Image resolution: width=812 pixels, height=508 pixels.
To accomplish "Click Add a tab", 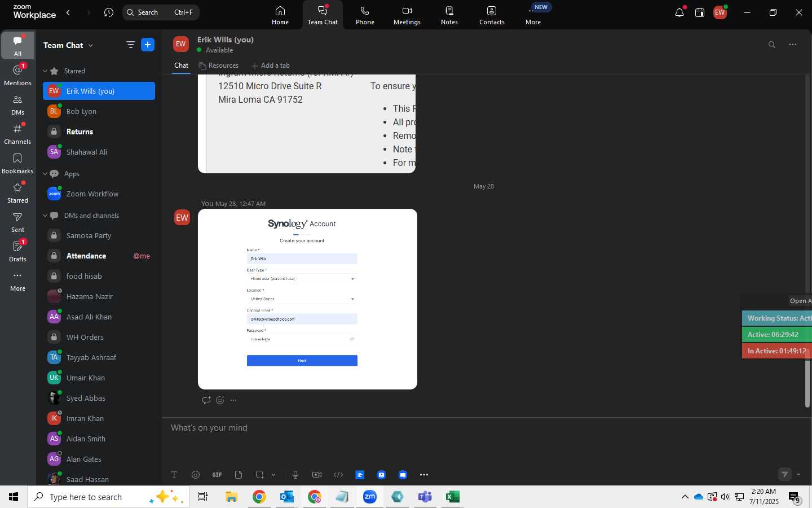I will (x=271, y=65).
